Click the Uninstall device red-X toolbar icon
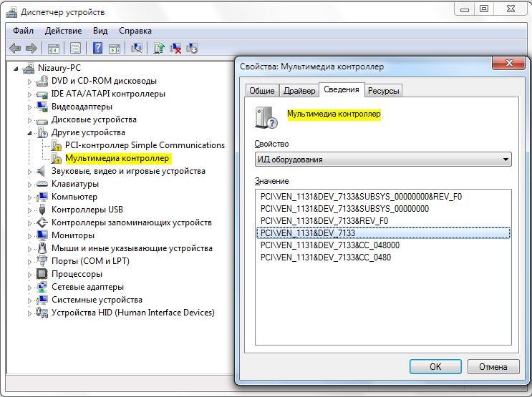The height and width of the screenshot is (397, 532). click(175, 48)
